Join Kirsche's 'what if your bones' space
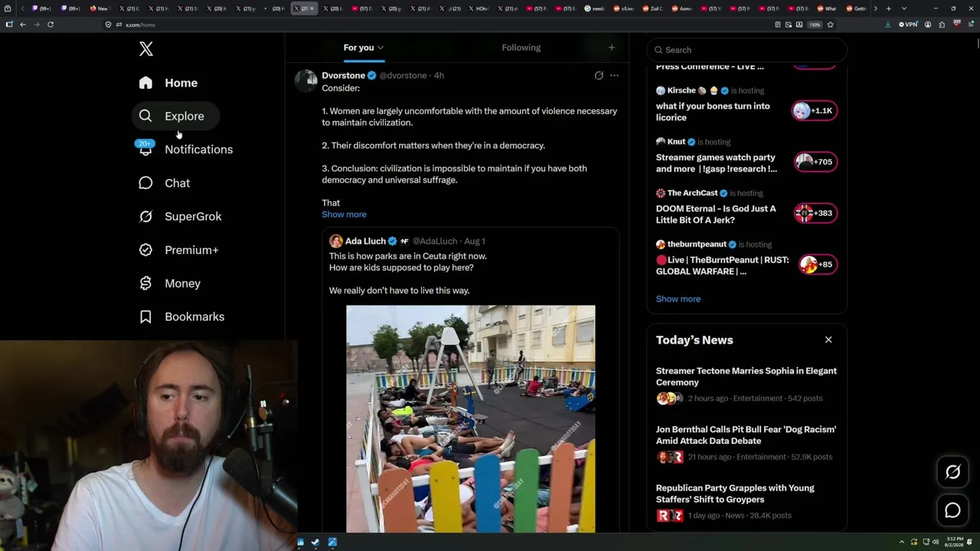The height and width of the screenshot is (551, 980). point(713,112)
